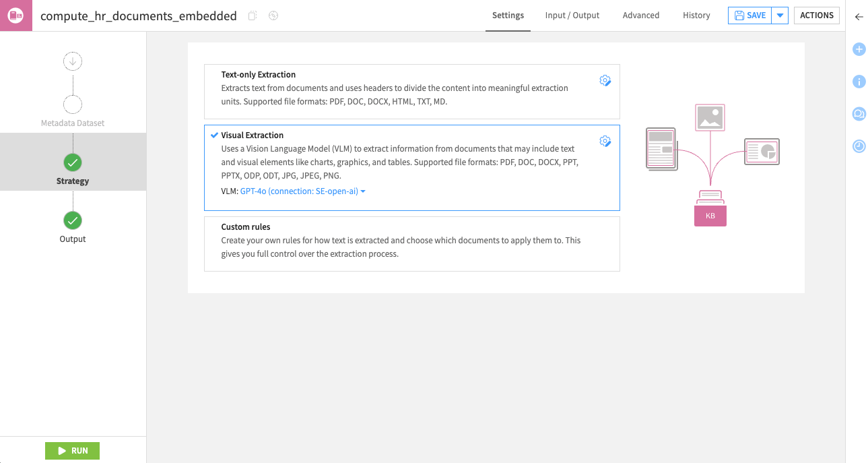Open the clock icon in right sidebar
Viewport: 868px width, 463px height.
pos(859,146)
